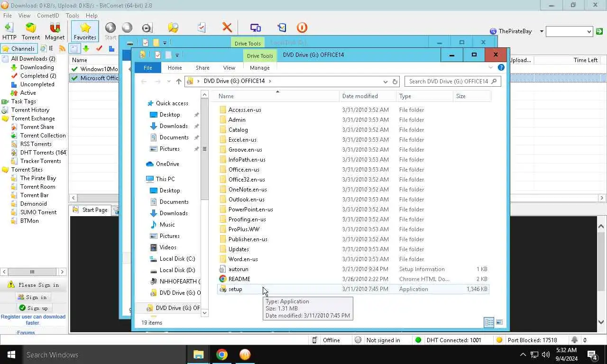Select the Office32.en-us folder
This screenshot has height=364, width=607.
coord(353,180)
